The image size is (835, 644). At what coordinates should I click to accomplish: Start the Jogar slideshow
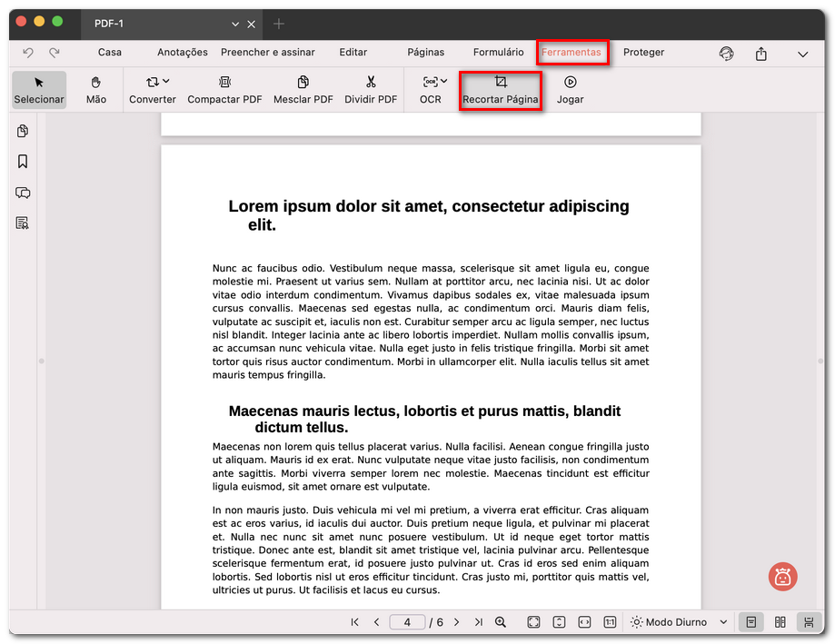(x=570, y=90)
